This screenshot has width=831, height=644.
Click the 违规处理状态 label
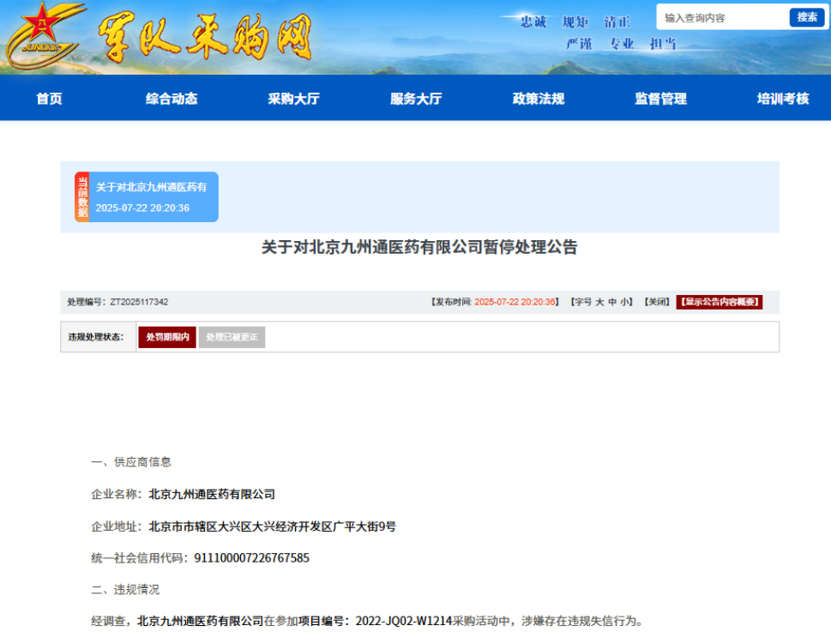tap(96, 337)
